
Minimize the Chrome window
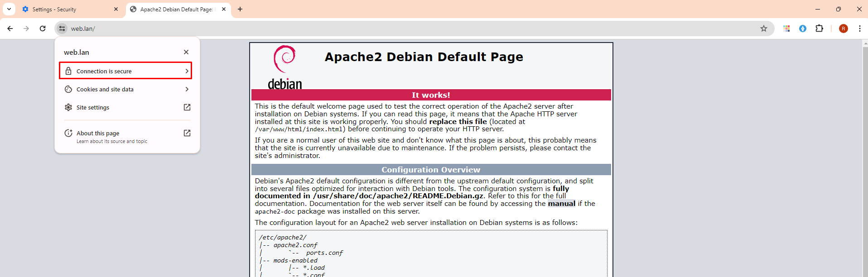tap(818, 9)
